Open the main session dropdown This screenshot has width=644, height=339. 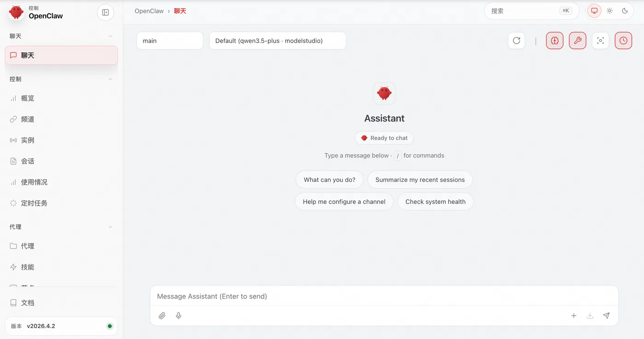click(x=170, y=40)
